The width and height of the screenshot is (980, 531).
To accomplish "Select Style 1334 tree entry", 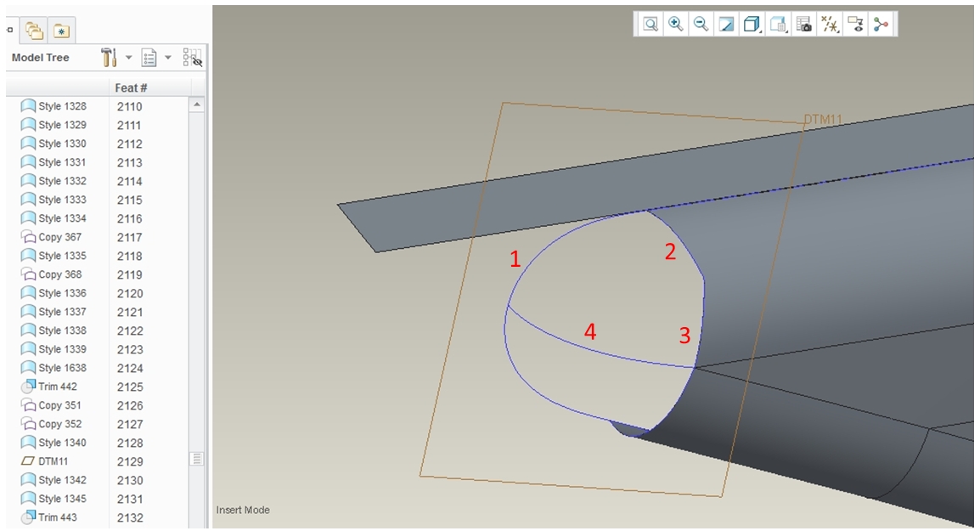I will click(54, 218).
